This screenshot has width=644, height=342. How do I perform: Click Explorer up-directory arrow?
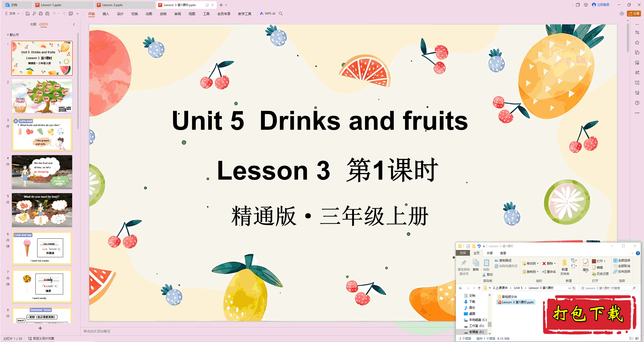click(479, 288)
